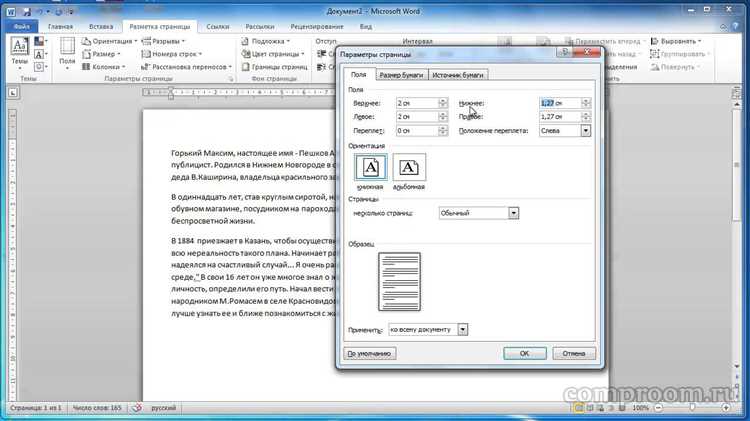Open the Выровнять align menu
Screen dimensions: 750x421
[x=676, y=41]
